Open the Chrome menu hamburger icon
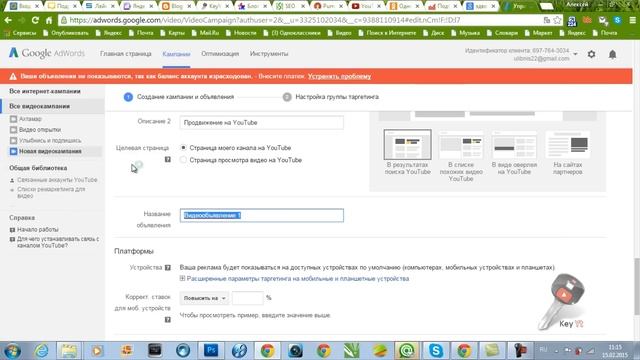 [x=633, y=20]
